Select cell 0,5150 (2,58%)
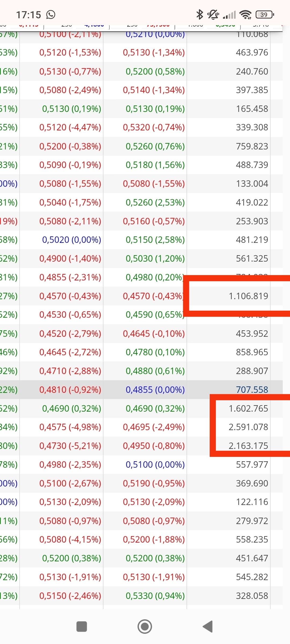The width and height of the screenshot is (290, 644). pyautogui.click(x=155, y=240)
